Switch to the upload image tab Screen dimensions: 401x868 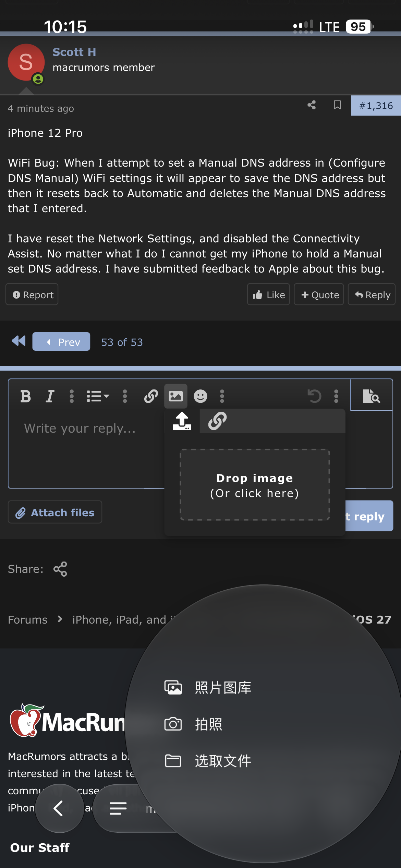[182, 421]
